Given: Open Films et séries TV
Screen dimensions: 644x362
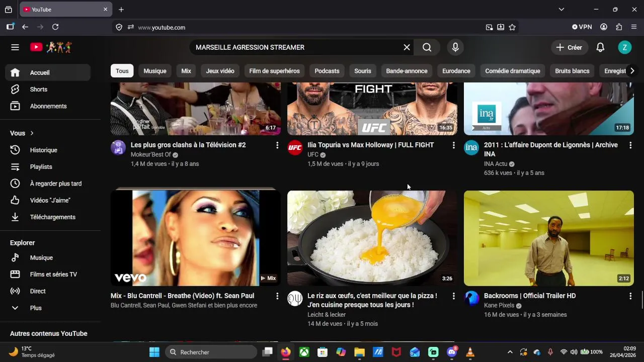Looking at the screenshot, I should click(48, 274).
